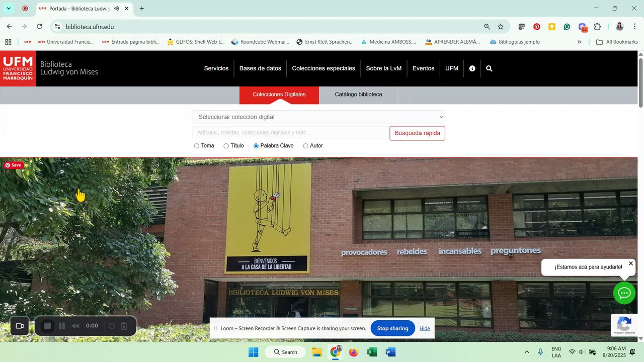
Task: Click the Stop sharing button
Action: (x=393, y=328)
